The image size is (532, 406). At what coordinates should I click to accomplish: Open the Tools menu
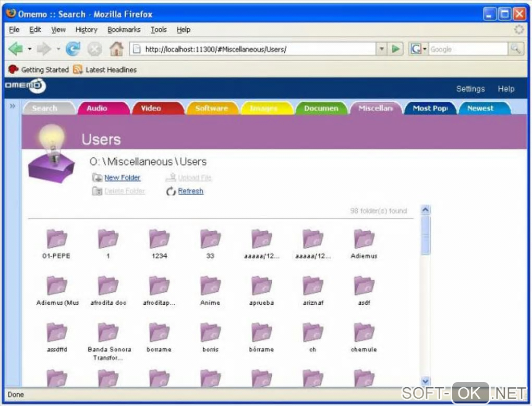pos(159,30)
